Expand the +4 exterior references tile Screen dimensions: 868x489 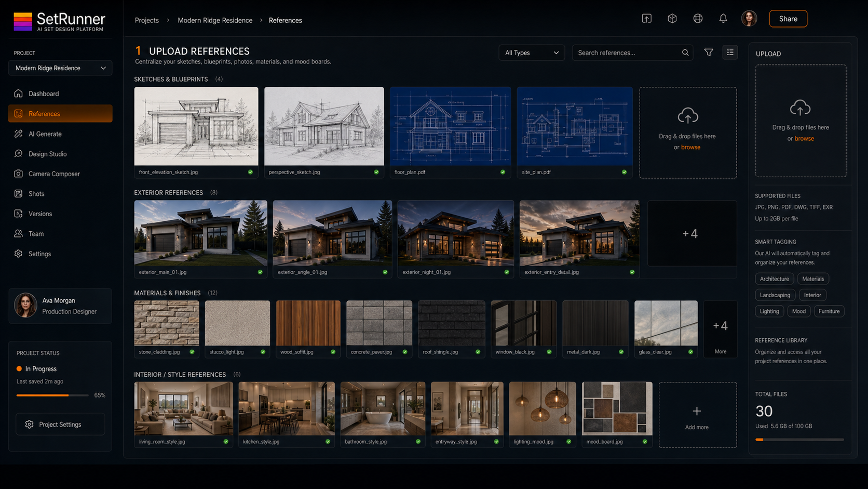pyautogui.click(x=692, y=234)
